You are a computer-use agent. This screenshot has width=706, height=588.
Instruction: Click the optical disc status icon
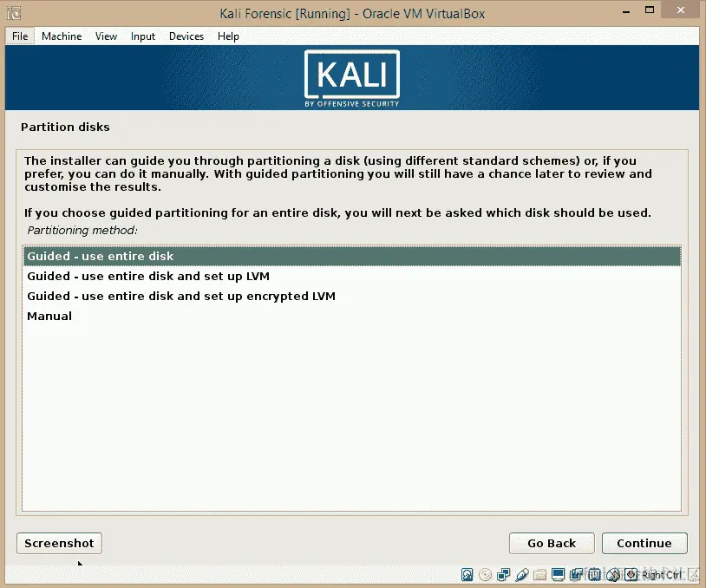click(486, 574)
